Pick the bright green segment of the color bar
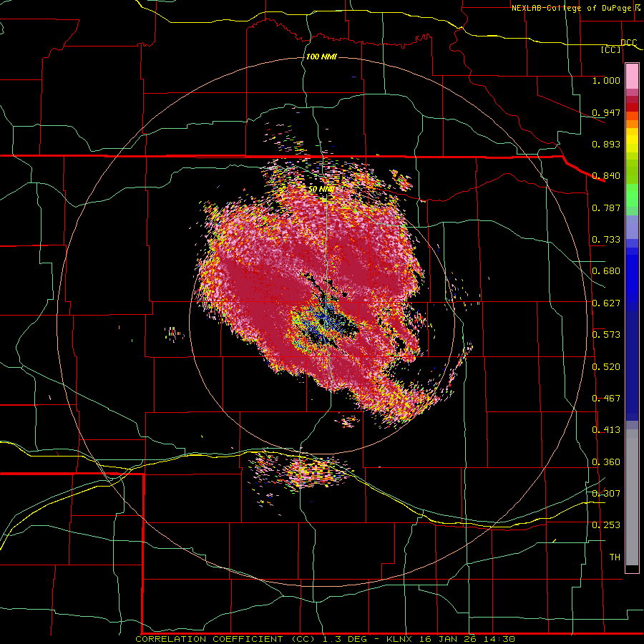This screenshot has width=644, height=644. pyautogui.click(x=632, y=195)
